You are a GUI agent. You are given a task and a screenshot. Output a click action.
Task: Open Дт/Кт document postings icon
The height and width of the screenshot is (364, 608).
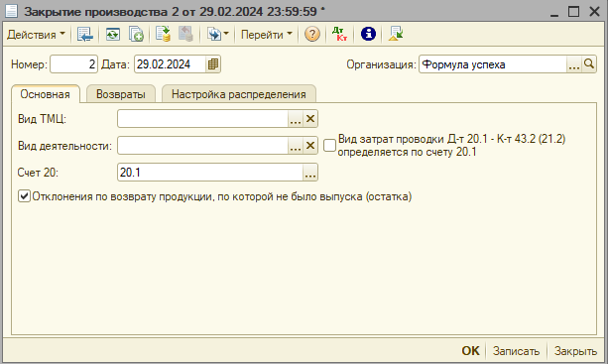(339, 34)
